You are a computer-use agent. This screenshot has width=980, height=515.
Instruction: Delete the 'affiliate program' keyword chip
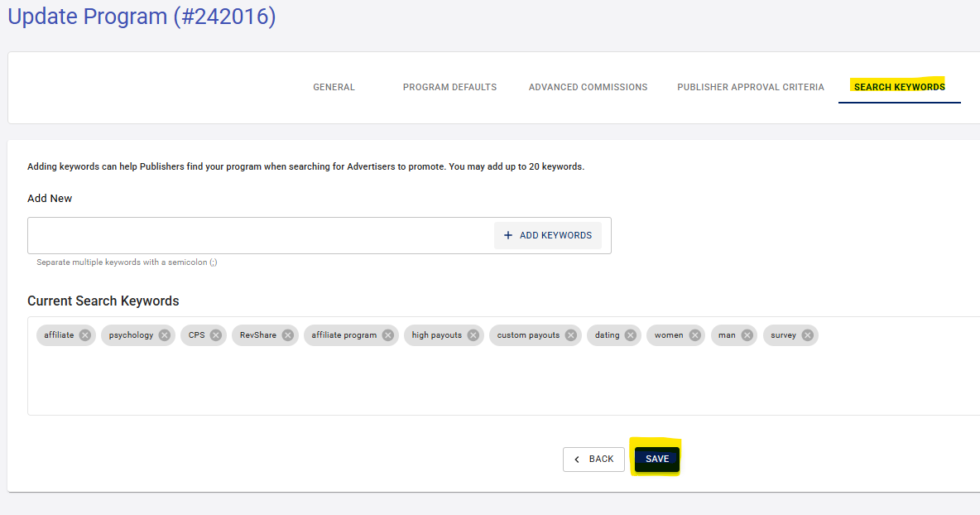click(x=388, y=335)
